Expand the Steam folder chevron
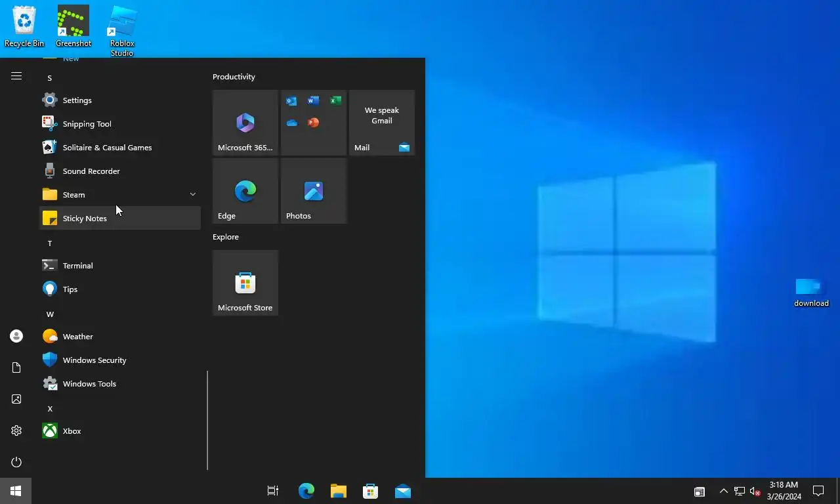This screenshot has width=840, height=504. [192, 195]
